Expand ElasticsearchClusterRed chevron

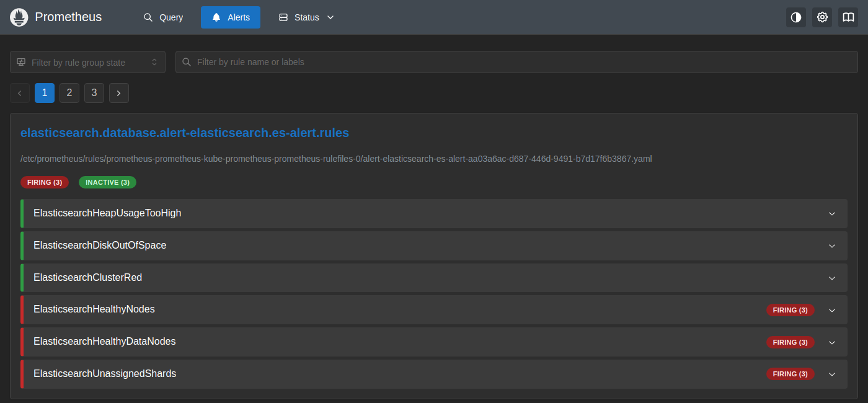tap(832, 278)
